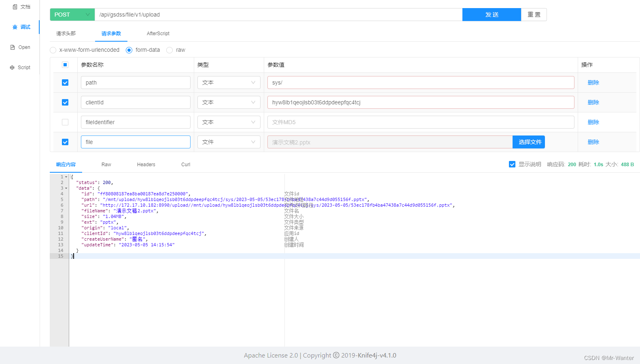
Task: Select the 调试 debug sidebar item
Action: 21,27
